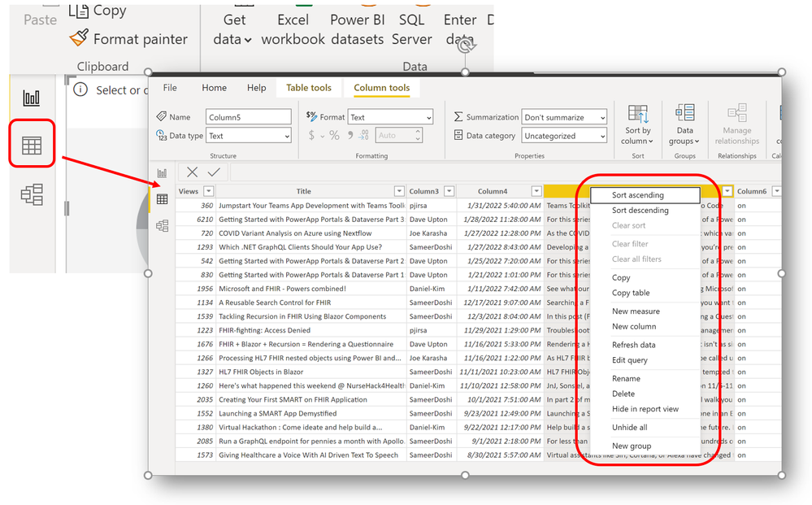The image size is (812, 505).
Task: Click the Data groups icon
Action: [684, 113]
